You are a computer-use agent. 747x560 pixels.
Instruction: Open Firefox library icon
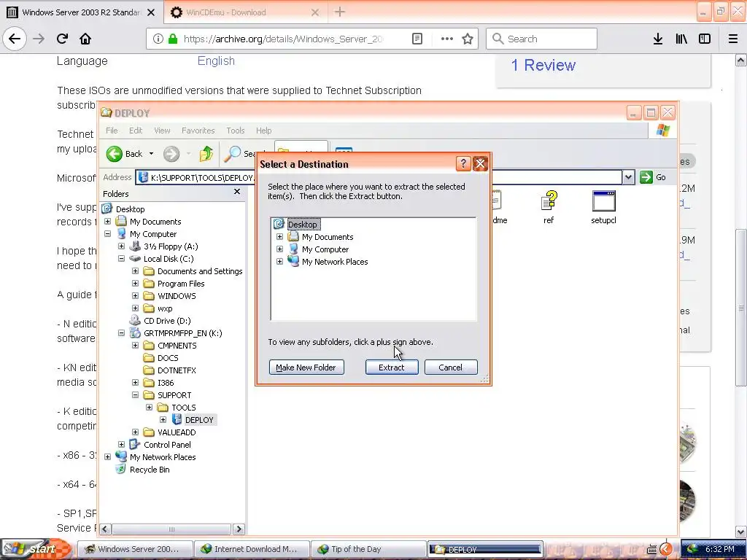pos(681,39)
